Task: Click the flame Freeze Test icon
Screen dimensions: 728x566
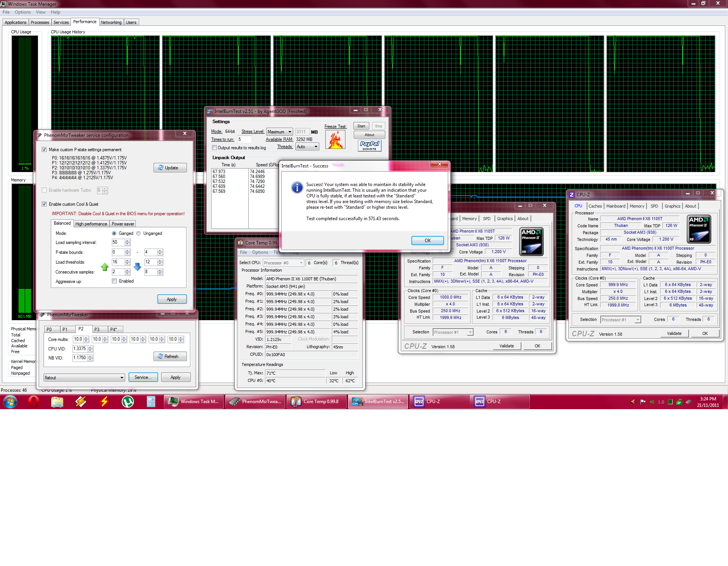Action: coord(335,139)
